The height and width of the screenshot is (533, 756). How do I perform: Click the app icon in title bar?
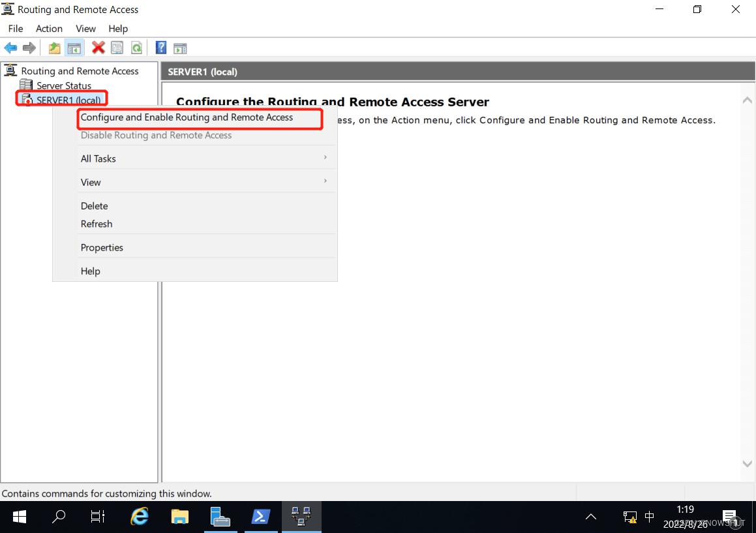click(8, 9)
